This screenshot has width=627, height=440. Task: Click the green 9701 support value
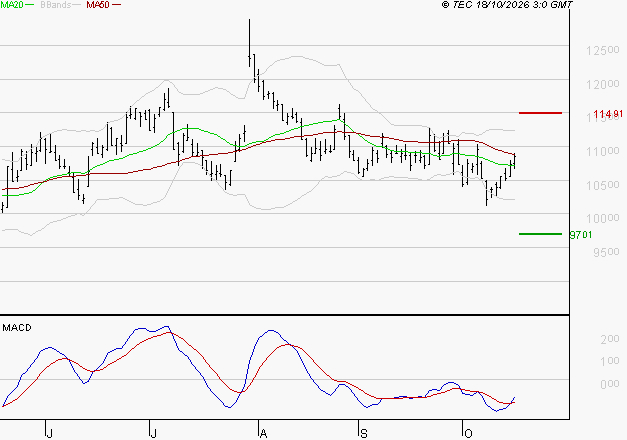pos(581,235)
